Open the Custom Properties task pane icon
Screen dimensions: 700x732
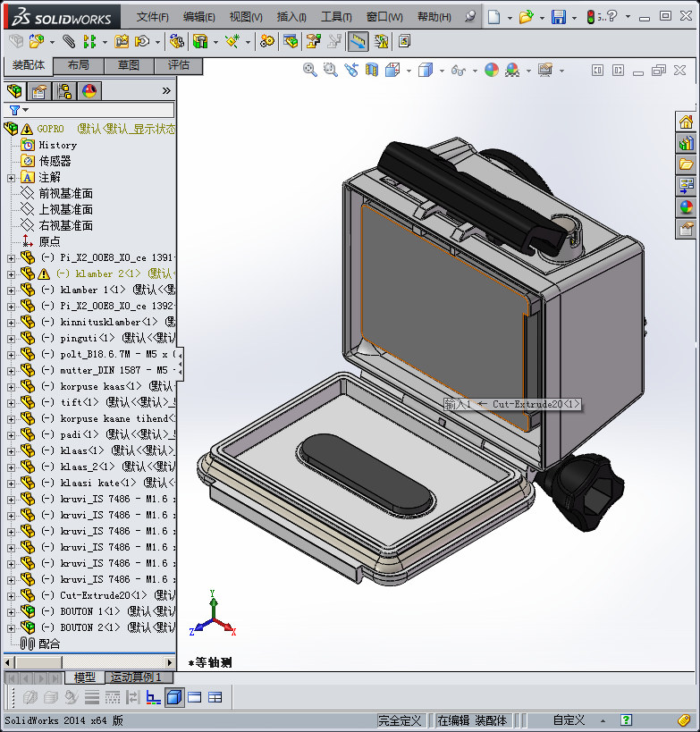pyautogui.click(x=686, y=229)
